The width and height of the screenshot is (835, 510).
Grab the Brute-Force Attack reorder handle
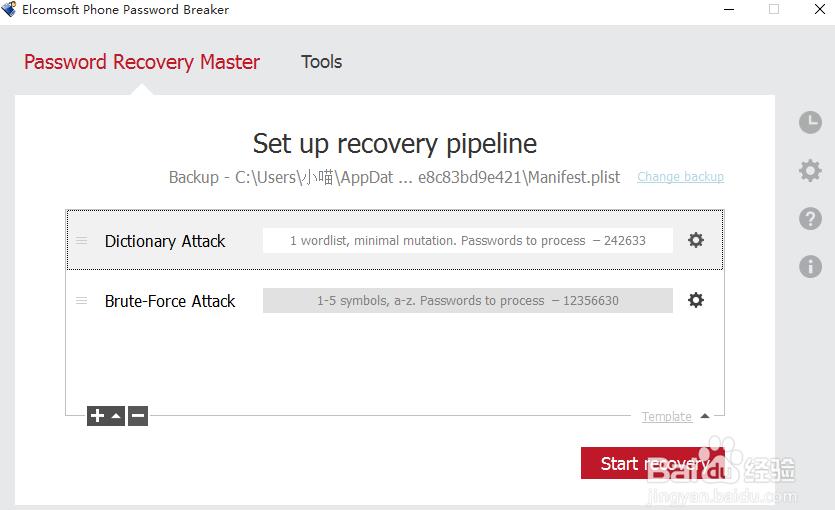(81, 301)
